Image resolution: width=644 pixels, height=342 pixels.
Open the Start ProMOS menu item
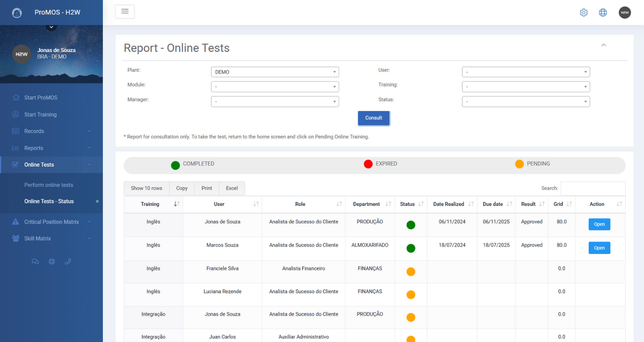pos(52,98)
